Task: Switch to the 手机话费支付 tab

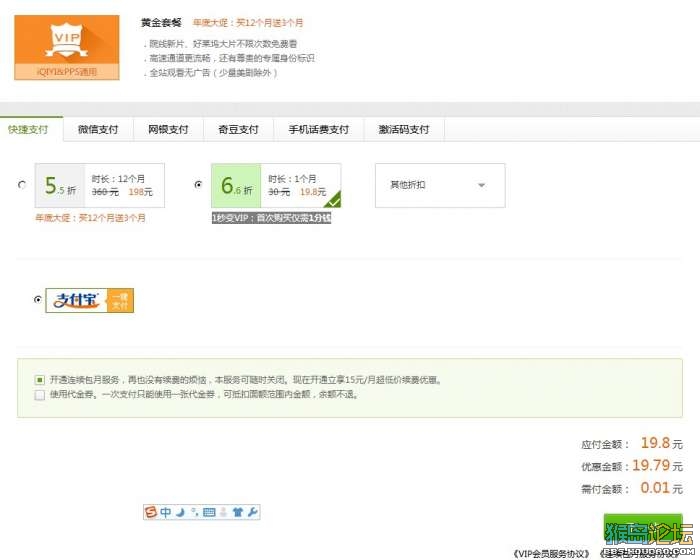Action: click(x=319, y=130)
